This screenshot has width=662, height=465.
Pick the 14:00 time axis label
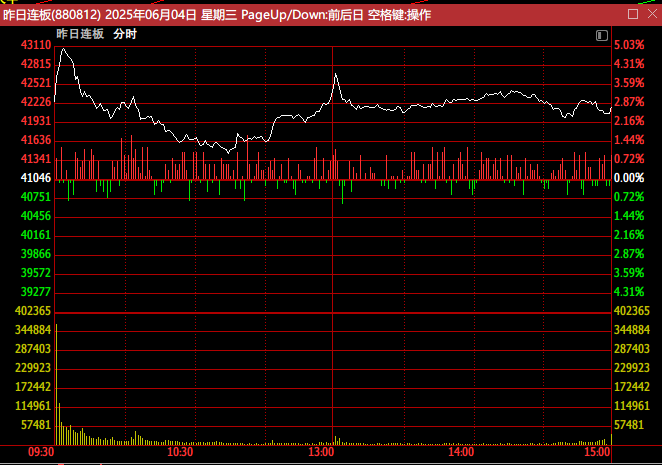(461, 453)
